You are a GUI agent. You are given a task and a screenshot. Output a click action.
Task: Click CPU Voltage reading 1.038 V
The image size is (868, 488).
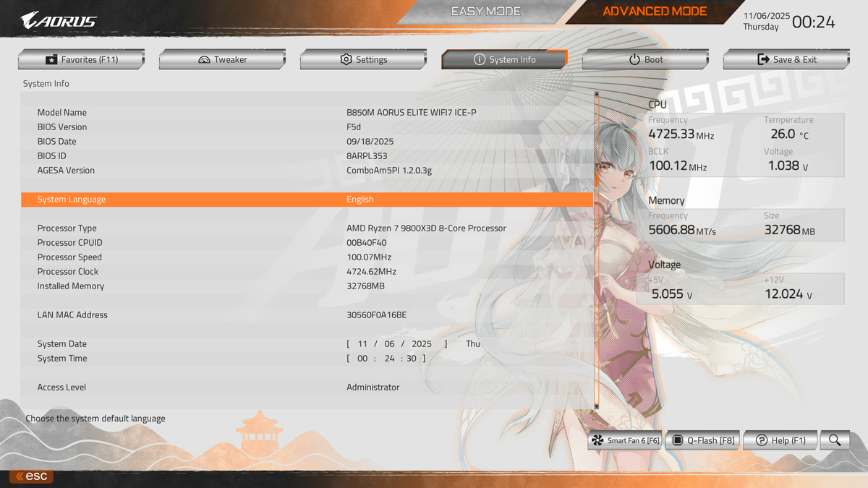coord(788,166)
